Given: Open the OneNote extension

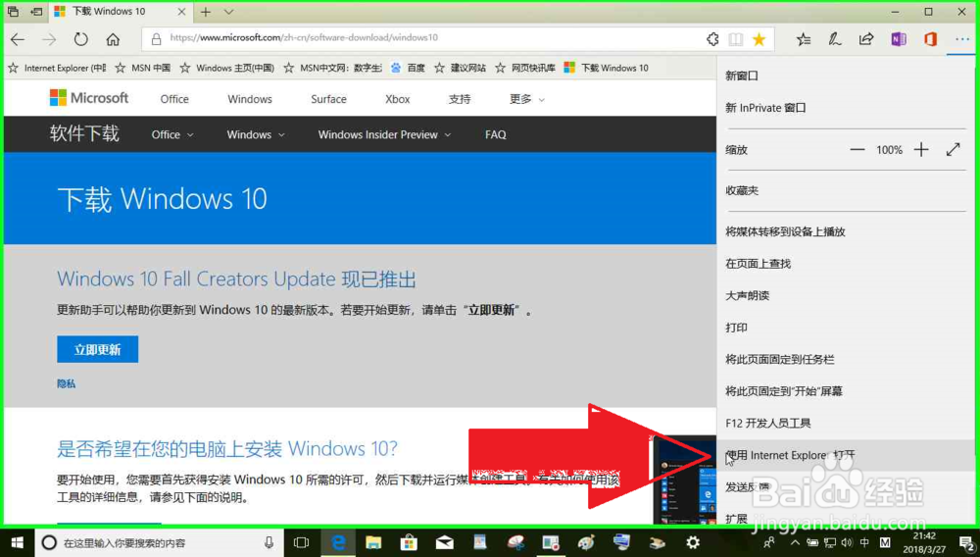Looking at the screenshot, I should coord(898,39).
